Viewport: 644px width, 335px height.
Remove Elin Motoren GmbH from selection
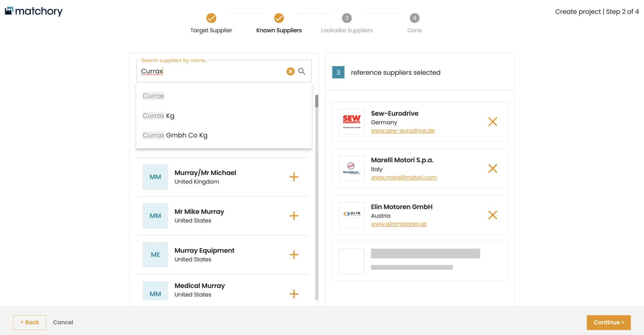(493, 215)
